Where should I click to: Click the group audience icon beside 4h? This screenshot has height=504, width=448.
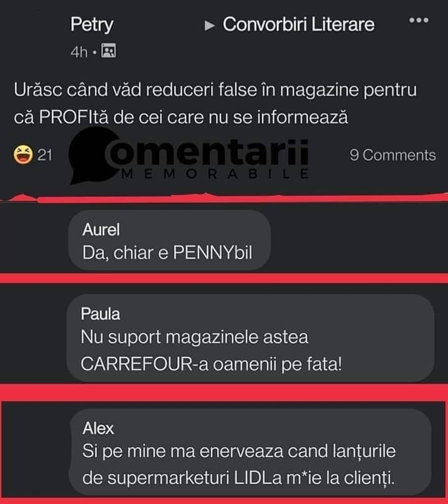pos(109,51)
